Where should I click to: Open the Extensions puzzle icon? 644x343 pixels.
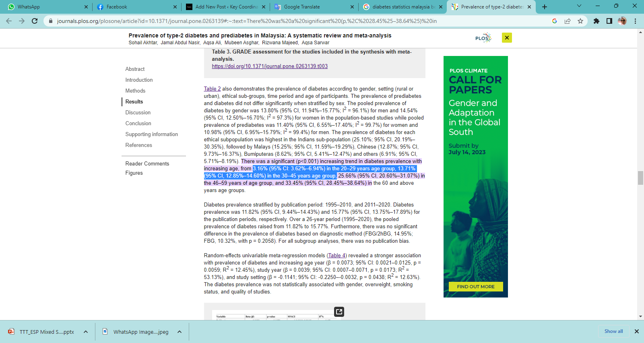tap(597, 21)
